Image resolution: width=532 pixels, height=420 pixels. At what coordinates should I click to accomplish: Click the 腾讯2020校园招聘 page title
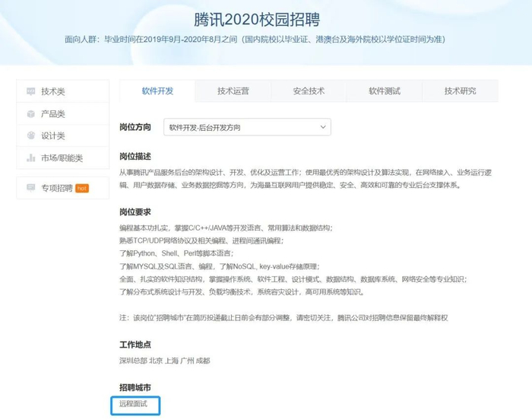point(257,19)
